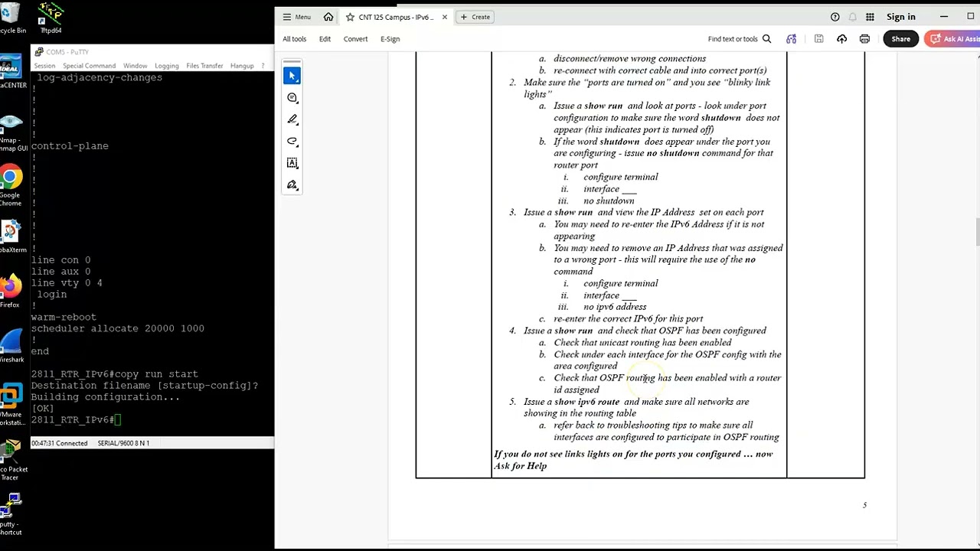Select the Fill and Sign tool

[x=292, y=185]
